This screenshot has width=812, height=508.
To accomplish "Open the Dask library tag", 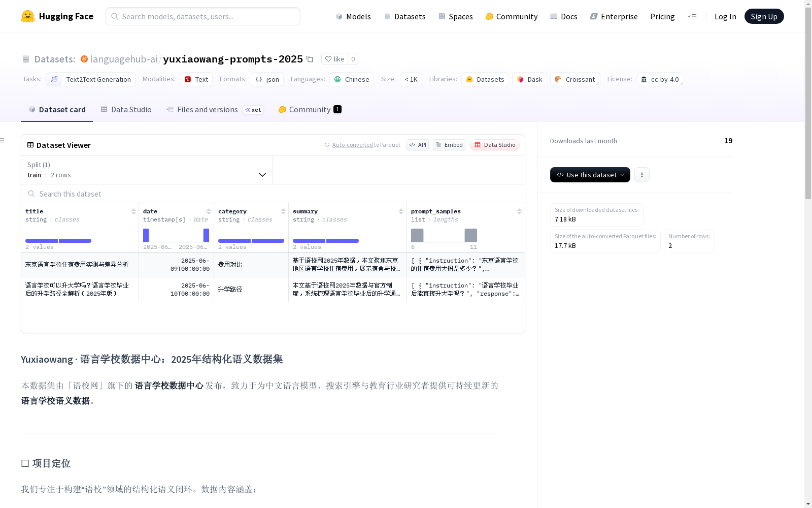I will [529, 79].
